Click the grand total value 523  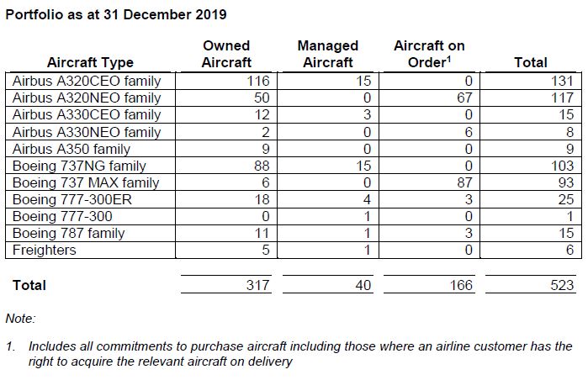tap(562, 285)
